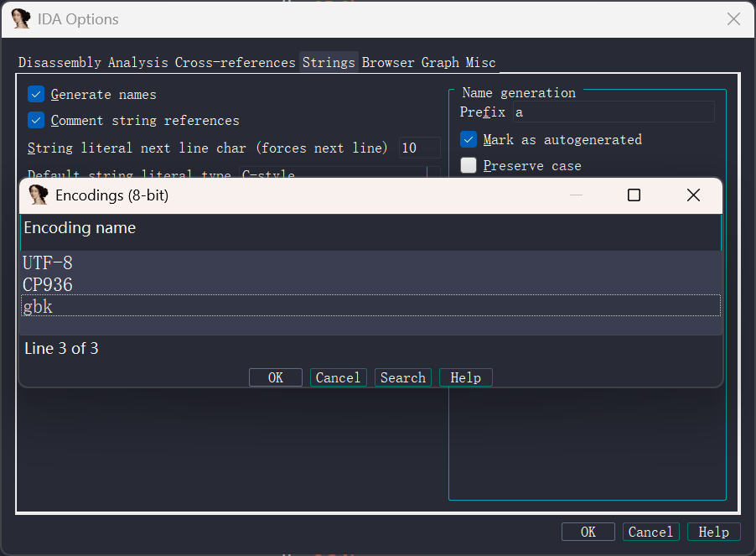Screen dimensions: 756x556
Task: Close the IDA Options window
Action: point(733,18)
